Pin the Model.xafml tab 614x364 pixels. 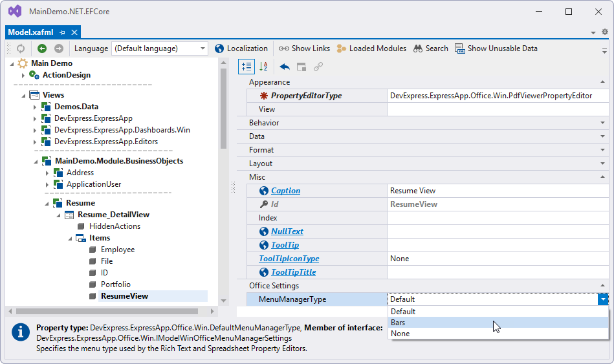[x=62, y=32]
